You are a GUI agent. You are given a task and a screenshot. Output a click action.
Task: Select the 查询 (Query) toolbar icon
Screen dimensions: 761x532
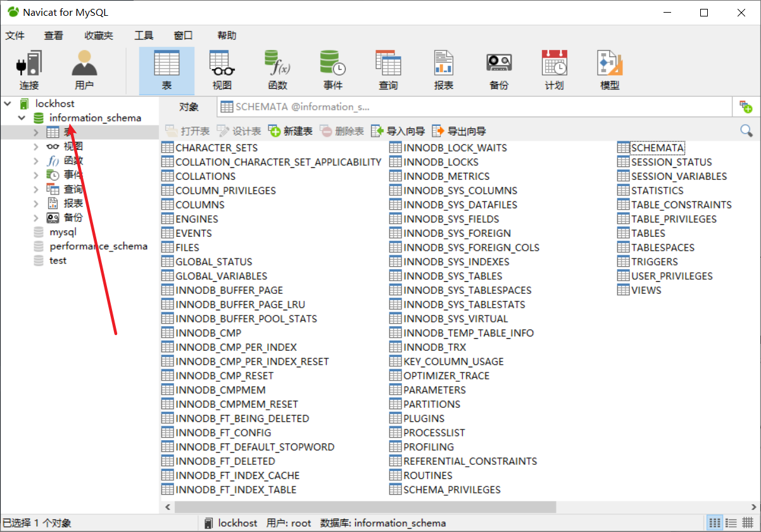388,70
